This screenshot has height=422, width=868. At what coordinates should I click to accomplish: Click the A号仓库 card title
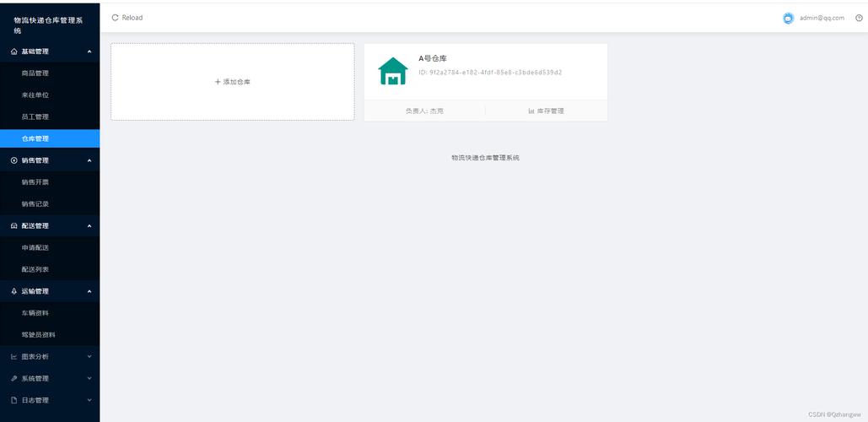click(433, 59)
